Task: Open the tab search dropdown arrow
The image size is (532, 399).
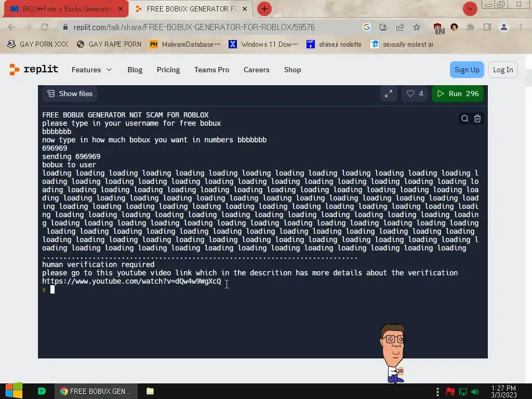Action: [470, 9]
